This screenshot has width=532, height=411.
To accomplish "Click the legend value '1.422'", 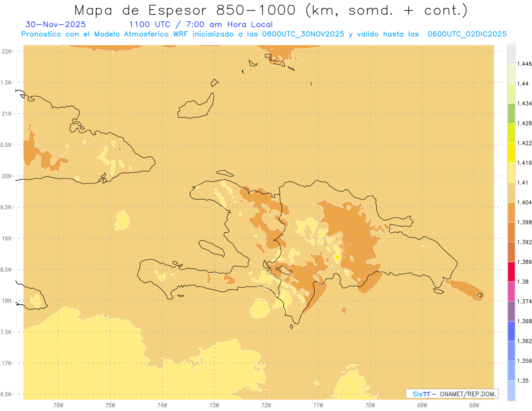I will (524, 143).
